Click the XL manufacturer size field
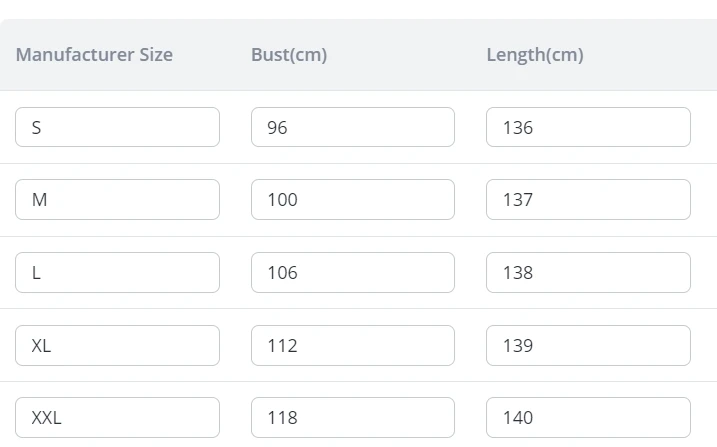Viewport: 717px width, 447px height. click(x=117, y=345)
